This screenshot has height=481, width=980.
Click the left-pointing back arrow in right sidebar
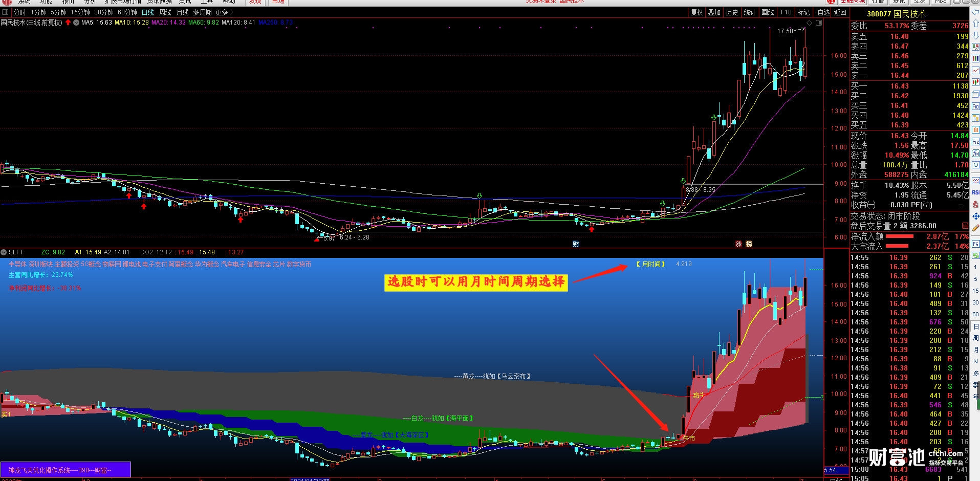[x=975, y=11]
